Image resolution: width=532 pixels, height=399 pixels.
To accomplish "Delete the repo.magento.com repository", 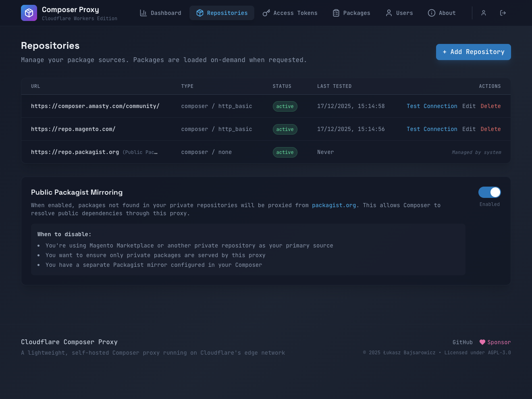I will click(x=490, y=129).
